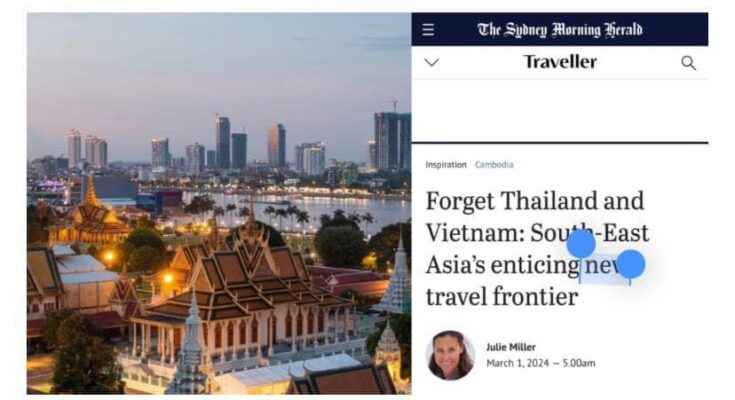Click The Sydney Morning Herald logo
The image size is (735, 400).
pyautogui.click(x=560, y=30)
